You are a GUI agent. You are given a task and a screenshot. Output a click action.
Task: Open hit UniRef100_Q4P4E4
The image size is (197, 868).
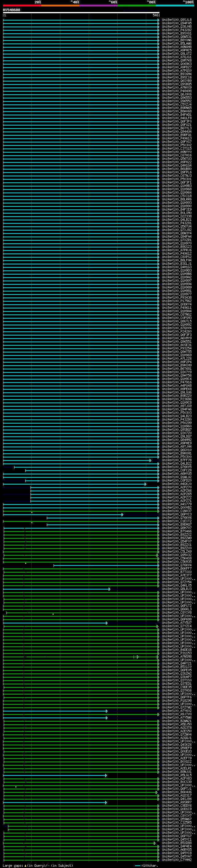[176, 846]
